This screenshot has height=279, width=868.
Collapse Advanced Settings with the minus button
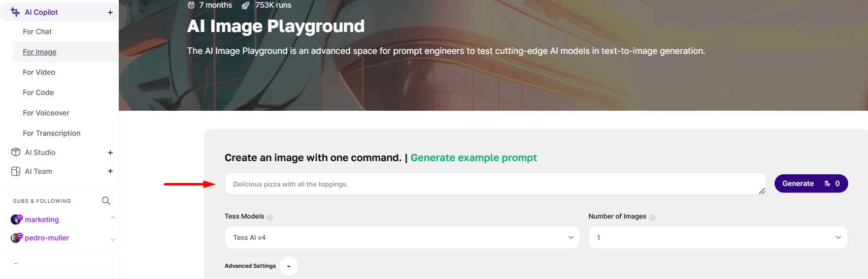[289, 266]
